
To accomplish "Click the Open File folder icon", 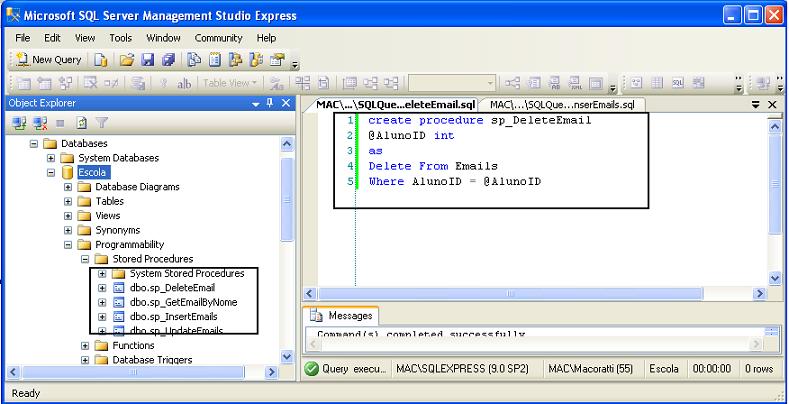I will pos(127,60).
